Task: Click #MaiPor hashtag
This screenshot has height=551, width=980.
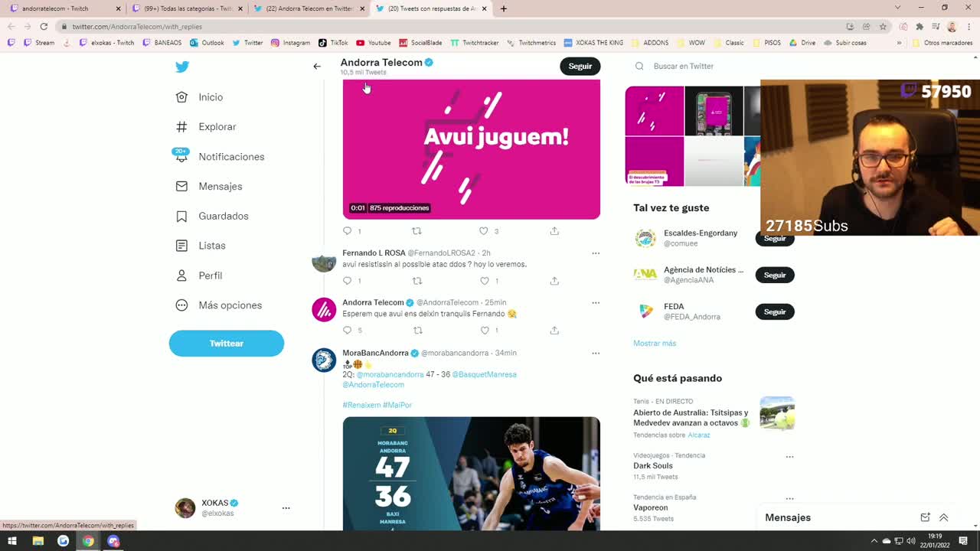Action: pyautogui.click(x=397, y=405)
